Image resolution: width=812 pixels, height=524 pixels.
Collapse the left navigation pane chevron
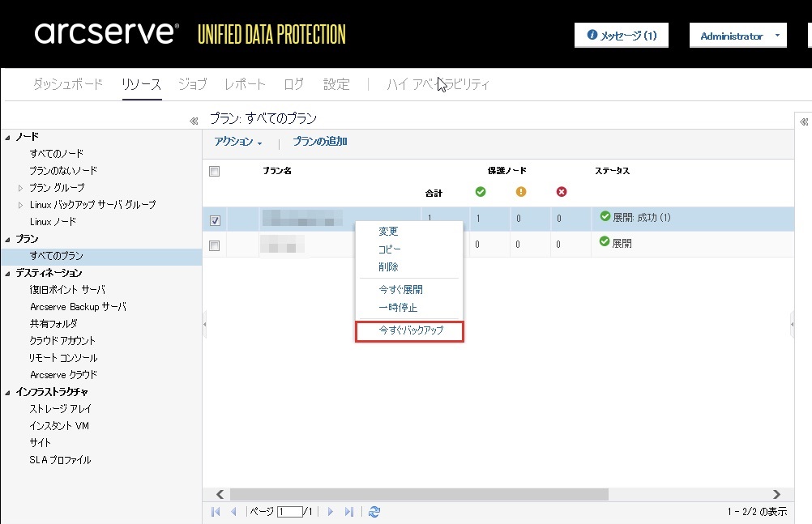(x=194, y=121)
